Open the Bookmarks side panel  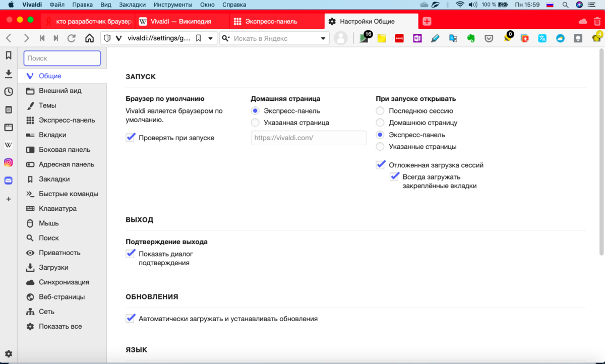point(9,55)
